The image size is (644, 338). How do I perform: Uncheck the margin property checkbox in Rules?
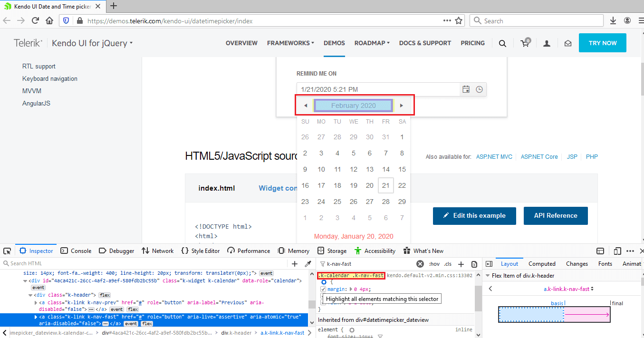[x=323, y=288]
